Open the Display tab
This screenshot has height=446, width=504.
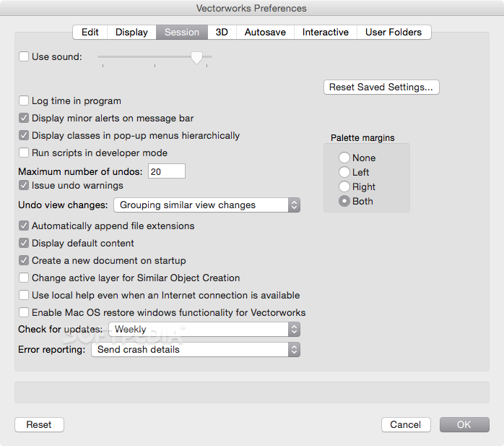(x=131, y=33)
